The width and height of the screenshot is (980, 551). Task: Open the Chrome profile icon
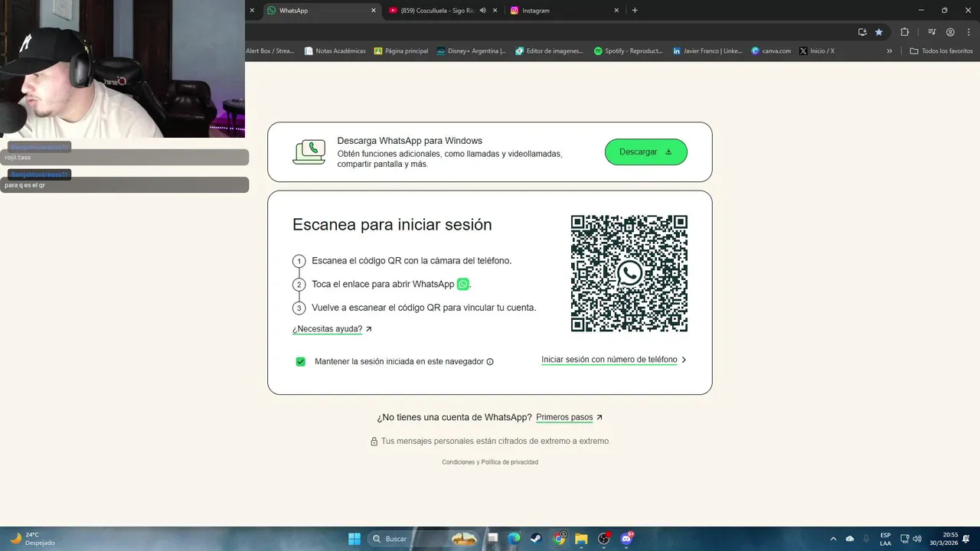point(950,32)
